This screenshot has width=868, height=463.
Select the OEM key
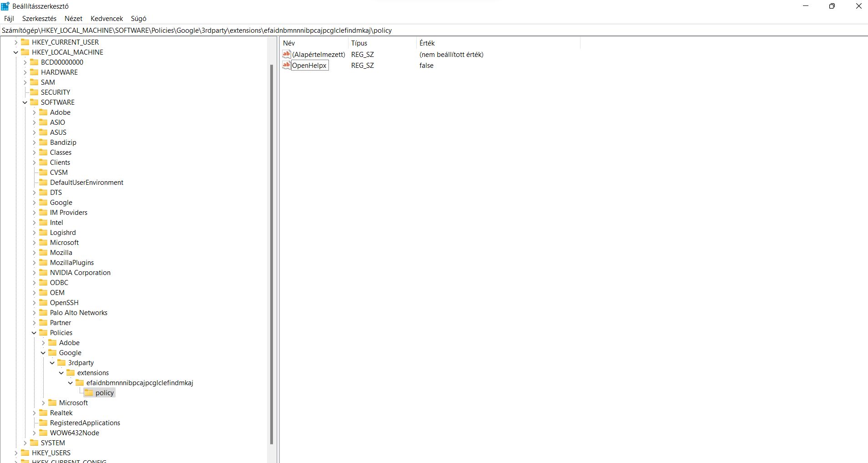(x=57, y=293)
